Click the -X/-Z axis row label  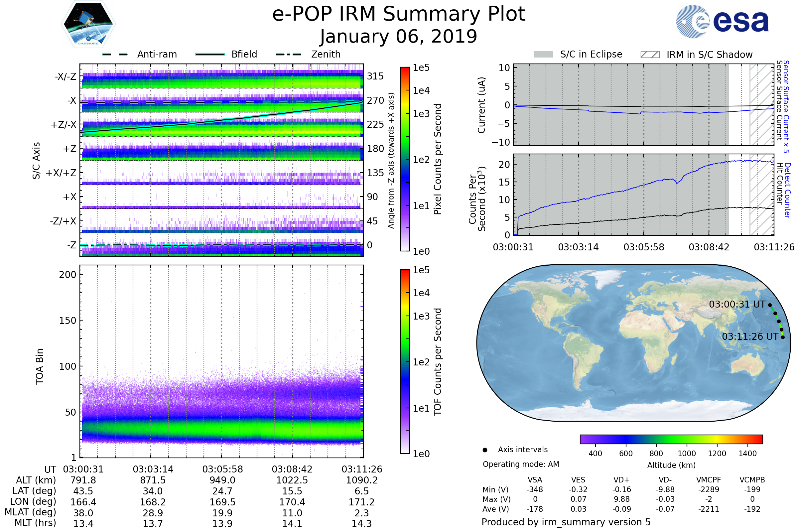coord(66,76)
